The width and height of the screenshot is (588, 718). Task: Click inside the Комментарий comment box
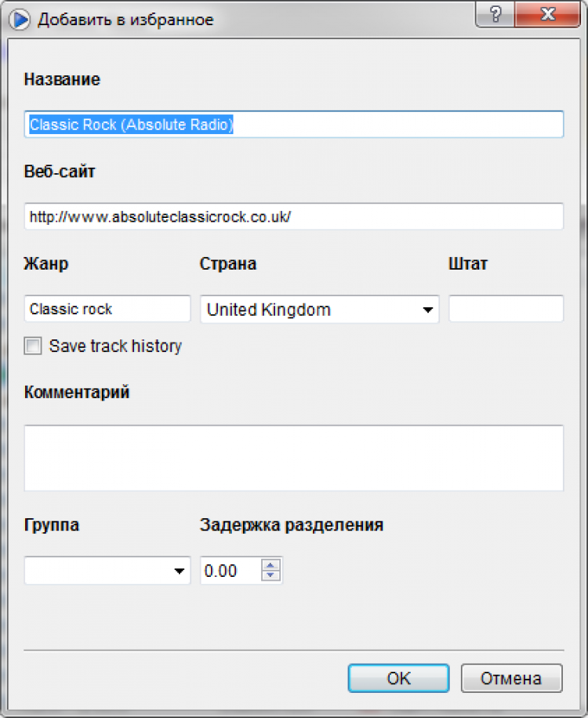pyautogui.click(x=294, y=458)
